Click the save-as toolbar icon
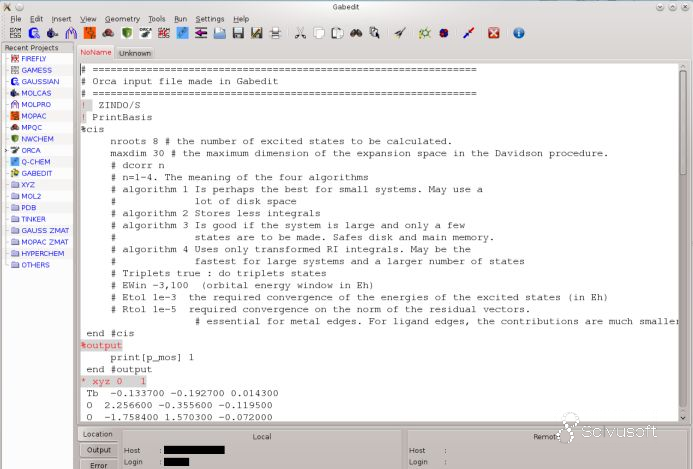The width and height of the screenshot is (693, 469). [x=257, y=33]
